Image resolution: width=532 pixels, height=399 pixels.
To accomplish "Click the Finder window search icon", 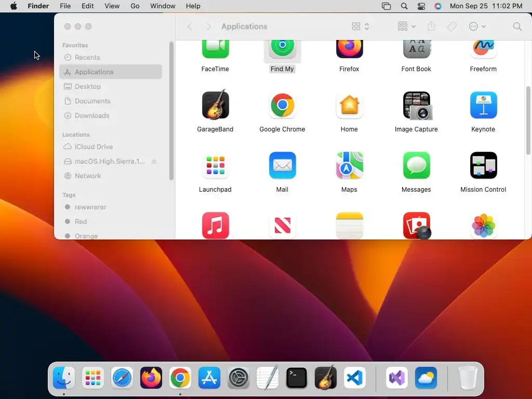I will pyautogui.click(x=517, y=26).
